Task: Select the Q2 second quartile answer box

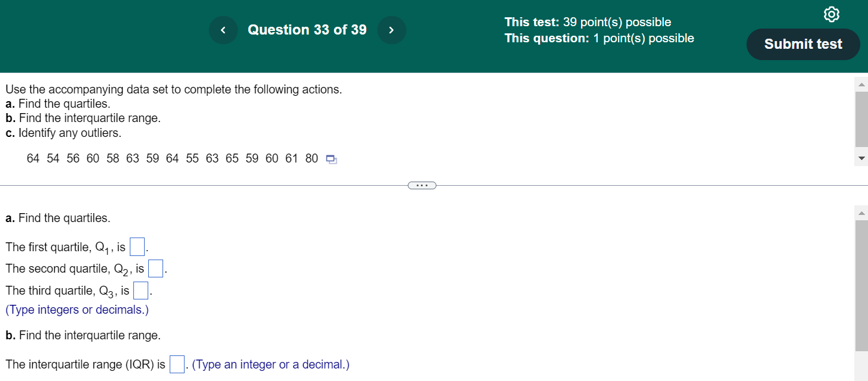Action: (155, 268)
